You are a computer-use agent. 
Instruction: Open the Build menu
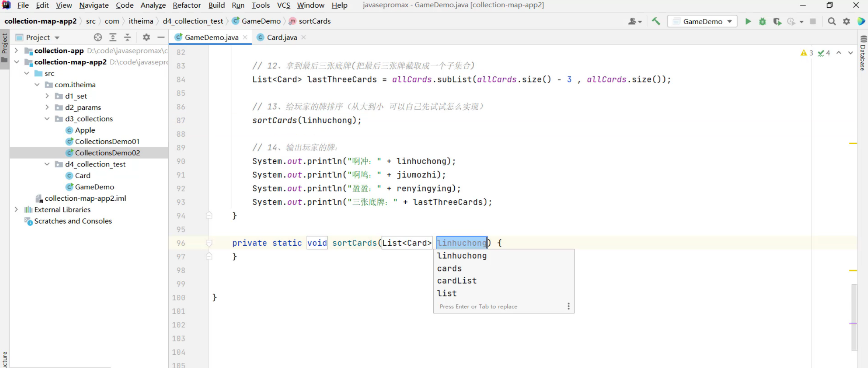(x=216, y=5)
